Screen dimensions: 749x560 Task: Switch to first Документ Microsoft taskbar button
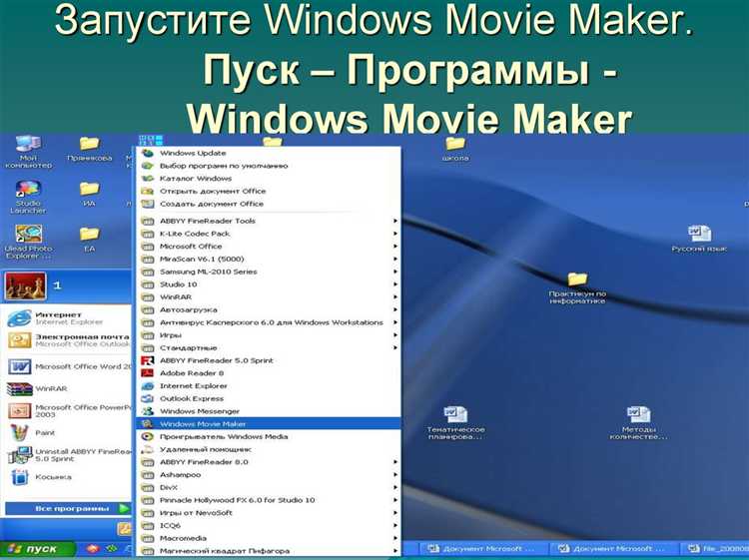[x=482, y=549]
